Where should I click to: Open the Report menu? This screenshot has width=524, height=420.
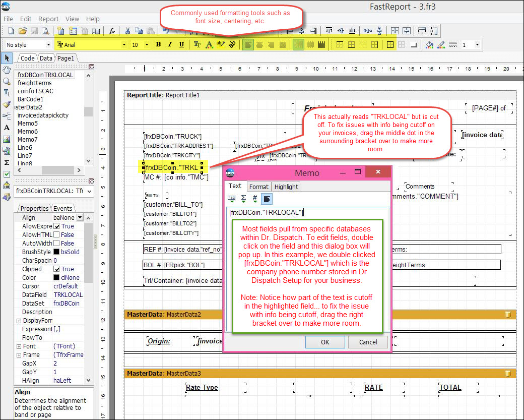click(48, 19)
